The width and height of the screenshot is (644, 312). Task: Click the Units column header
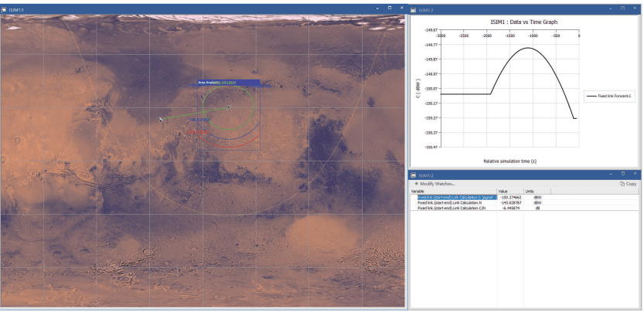530,191
